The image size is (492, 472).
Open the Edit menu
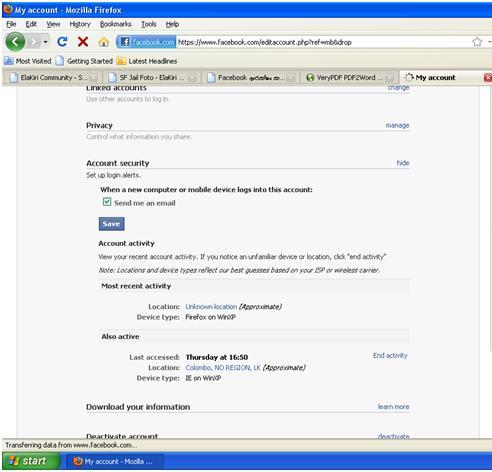[x=31, y=24]
